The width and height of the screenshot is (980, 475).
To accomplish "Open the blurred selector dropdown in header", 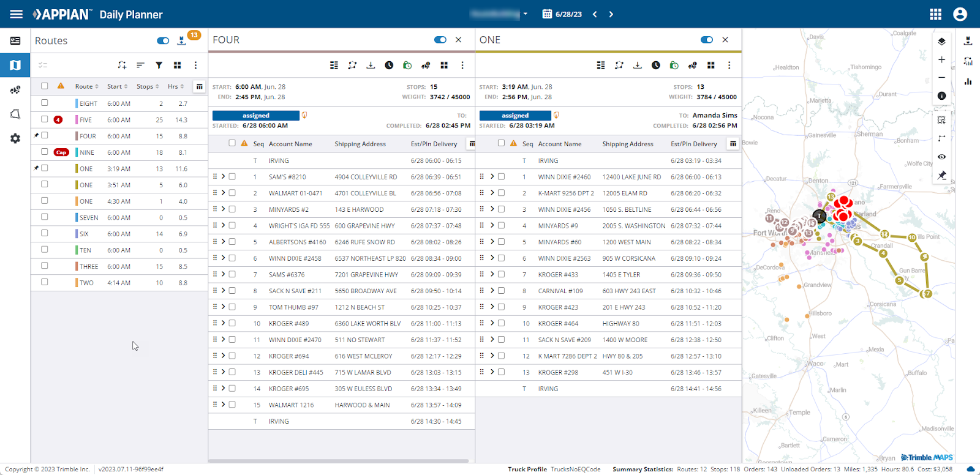I will (499, 13).
